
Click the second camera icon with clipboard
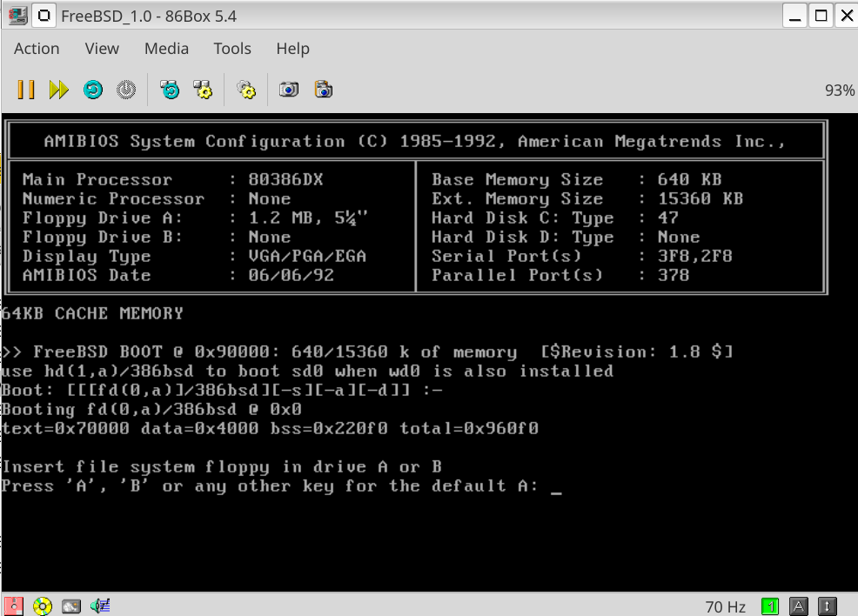pyautogui.click(x=324, y=90)
